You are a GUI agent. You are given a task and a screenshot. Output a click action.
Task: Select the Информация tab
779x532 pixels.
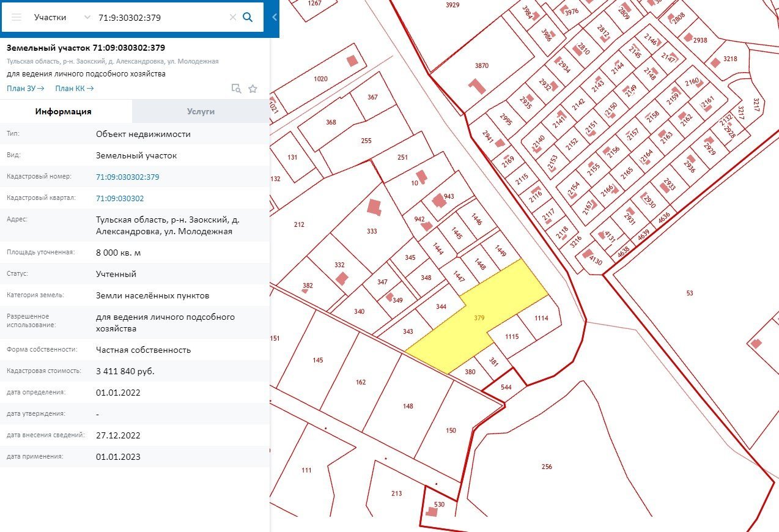[x=64, y=111]
